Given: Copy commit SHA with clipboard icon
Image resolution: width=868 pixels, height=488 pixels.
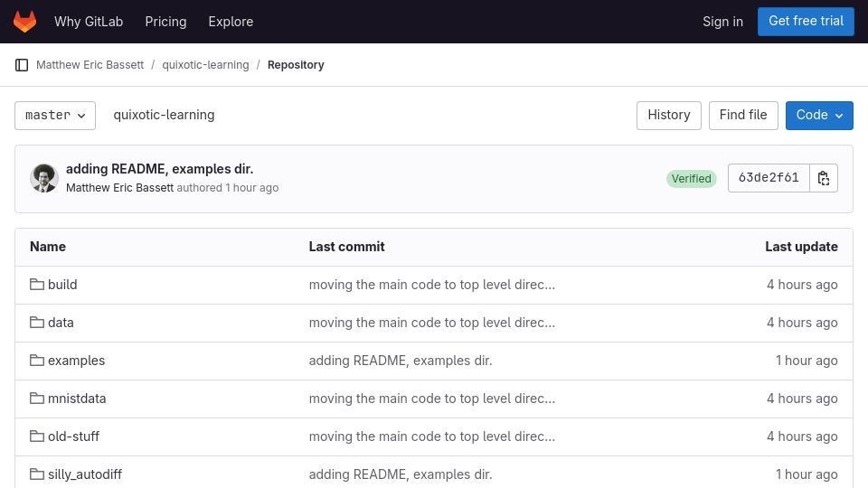Looking at the screenshot, I should 824,178.
